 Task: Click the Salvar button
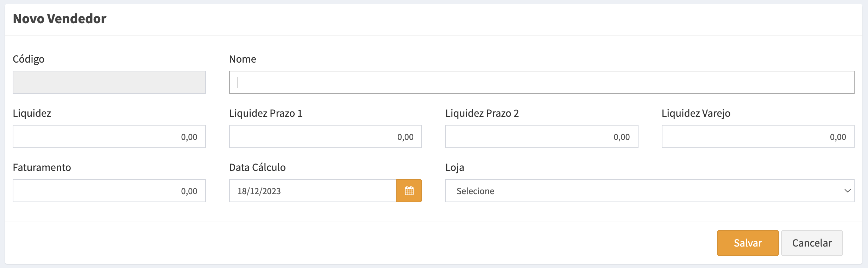pyautogui.click(x=748, y=243)
